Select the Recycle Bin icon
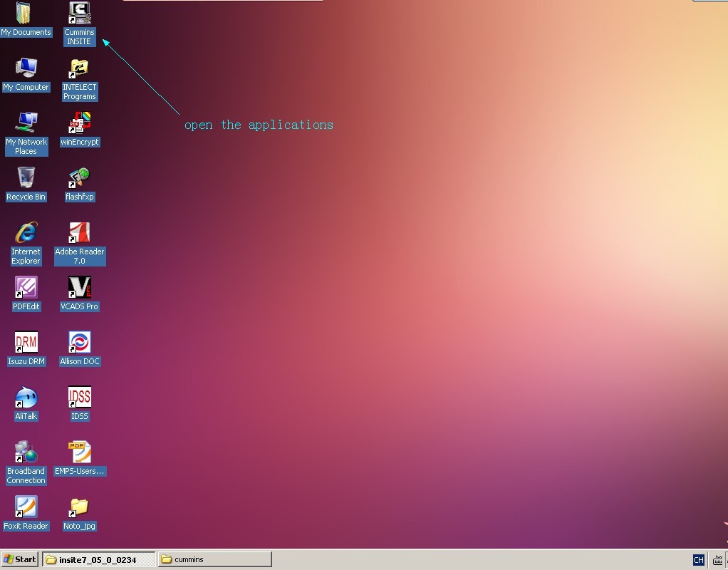Screen dimensions: 728x570 [x=26, y=178]
